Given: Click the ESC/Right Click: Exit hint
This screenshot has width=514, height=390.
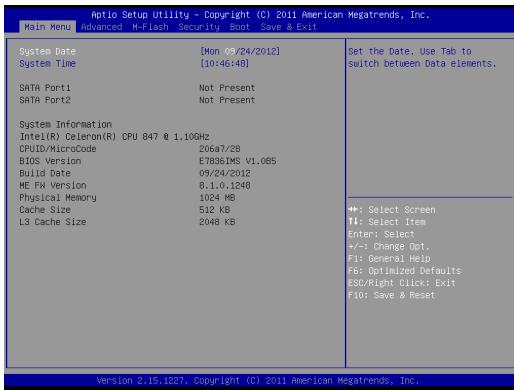Looking at the screenshot, I should pyautogui.click(x=402, y=283).
